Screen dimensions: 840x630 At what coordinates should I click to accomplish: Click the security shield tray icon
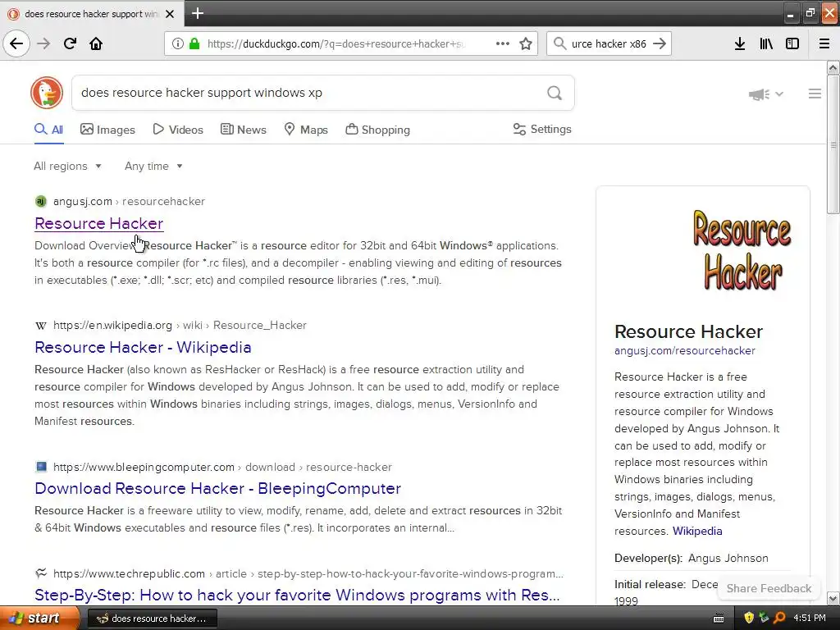coord(749,618)
